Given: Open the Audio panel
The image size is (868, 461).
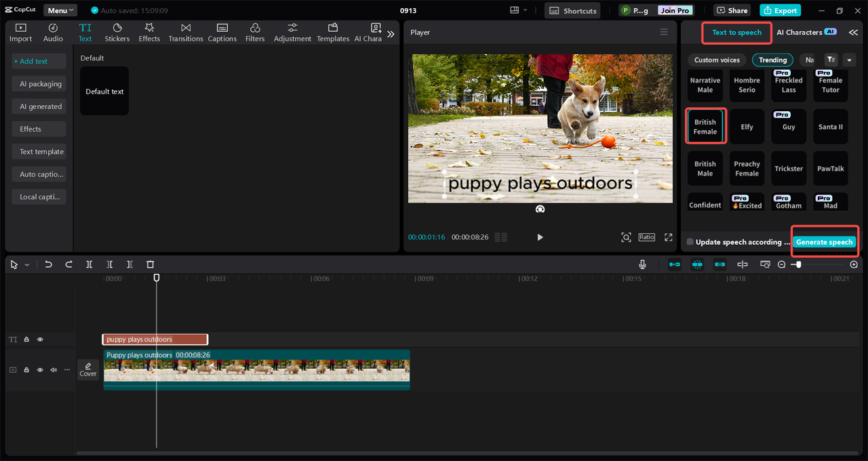Looking at the screenshot, I should [53, 33].
